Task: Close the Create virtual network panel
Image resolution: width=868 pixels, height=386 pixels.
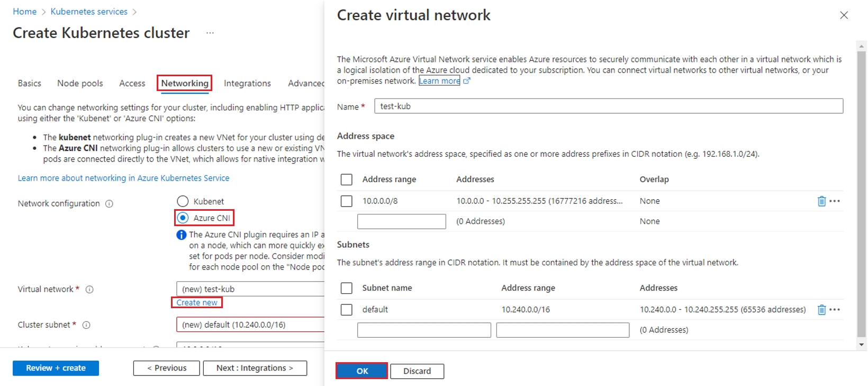Action: tap(844, 15)
